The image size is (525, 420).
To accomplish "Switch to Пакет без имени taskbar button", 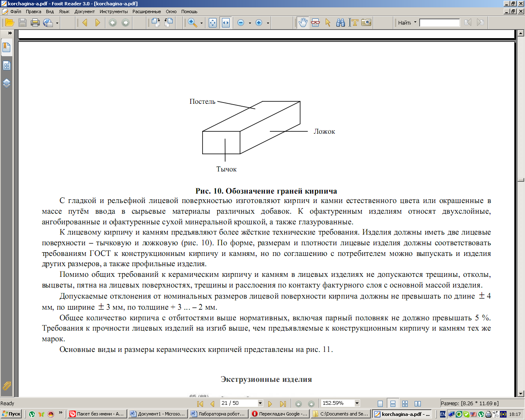I will click(x=96, y=414).
